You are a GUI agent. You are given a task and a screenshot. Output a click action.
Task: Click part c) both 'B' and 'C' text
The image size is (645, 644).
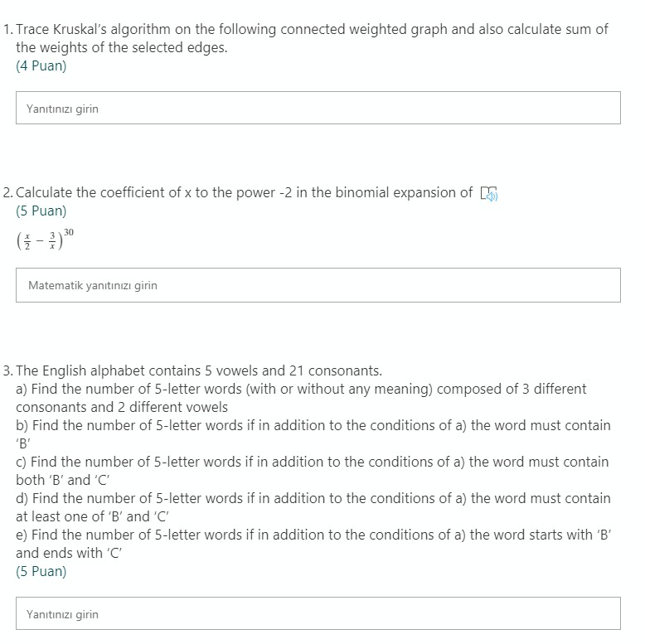pyautogui.click(x=313, y=471)
